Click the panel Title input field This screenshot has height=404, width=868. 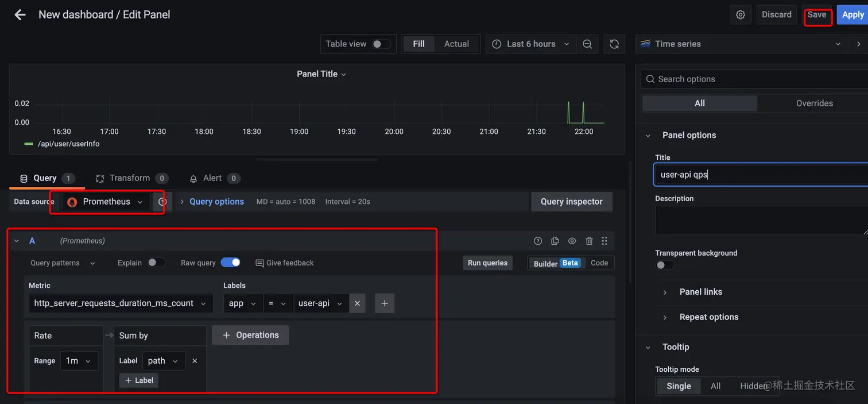761,175
